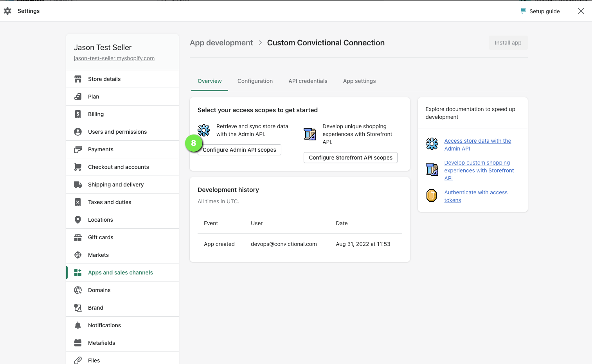Click the Markets globe icon
Viewport: 592px width, 364px height.
tap(78, 255)
